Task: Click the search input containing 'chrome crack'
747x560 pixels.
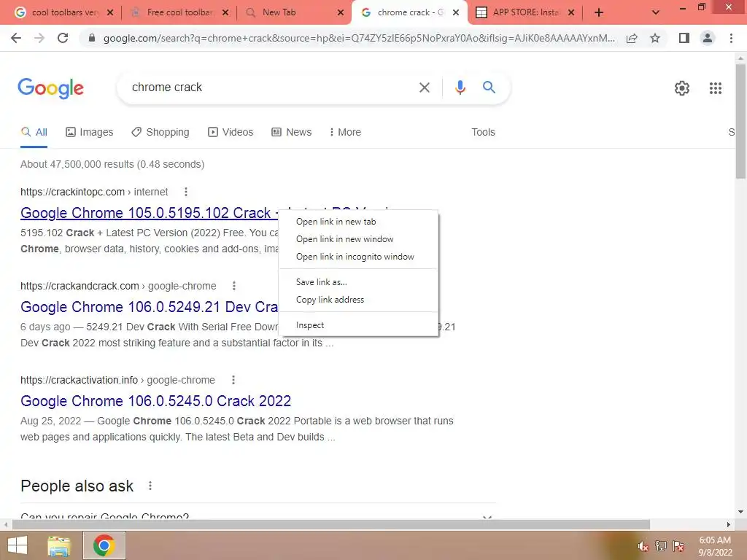Action: pyautogui.click(x=271, y=87)
